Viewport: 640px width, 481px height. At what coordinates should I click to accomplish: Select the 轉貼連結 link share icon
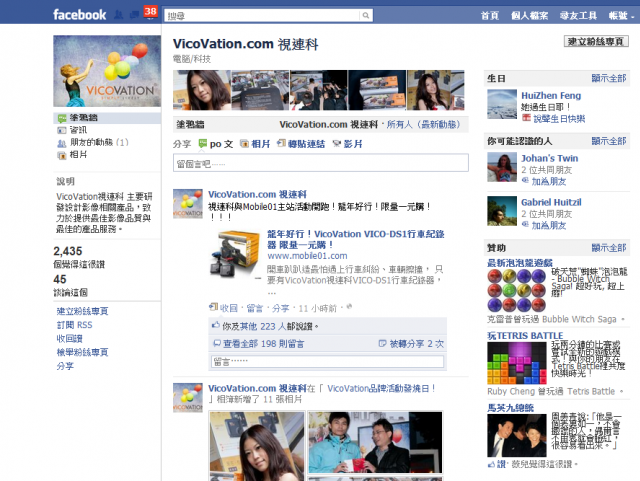click(281, 143)
